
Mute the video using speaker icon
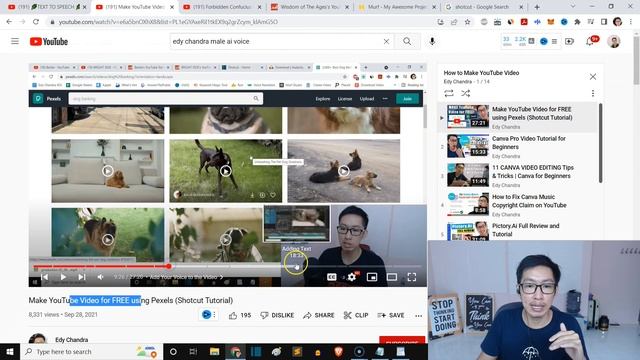coord(100,277)
